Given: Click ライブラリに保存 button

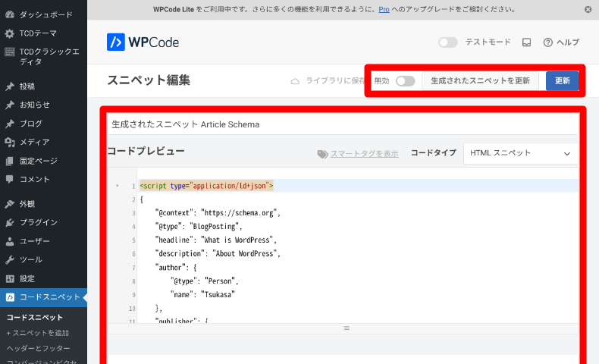Looking at the screenshot, I should [328, 81].
